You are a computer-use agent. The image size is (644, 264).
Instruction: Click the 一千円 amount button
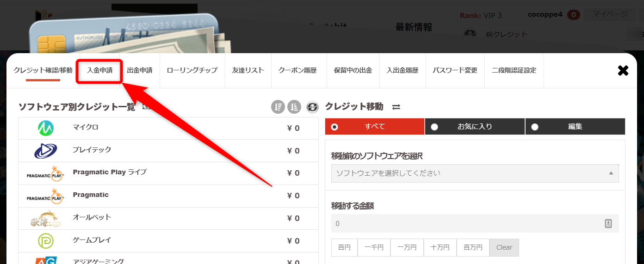pyautogui.click(x=374, y=247)
